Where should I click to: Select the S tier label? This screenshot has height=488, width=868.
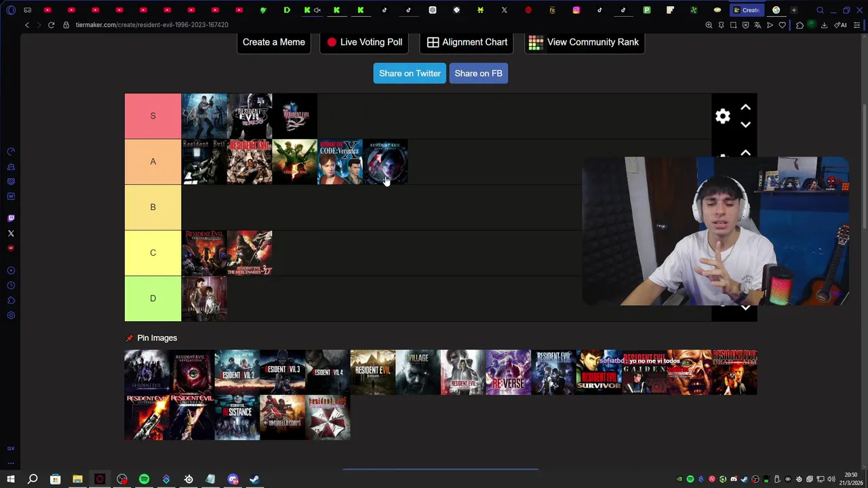click(x=153, y=116)
